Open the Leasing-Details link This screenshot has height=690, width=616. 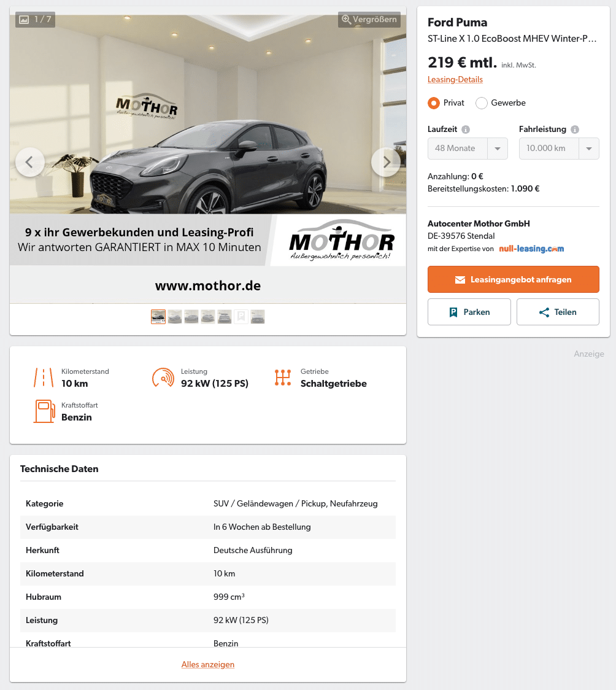(455, 80)
